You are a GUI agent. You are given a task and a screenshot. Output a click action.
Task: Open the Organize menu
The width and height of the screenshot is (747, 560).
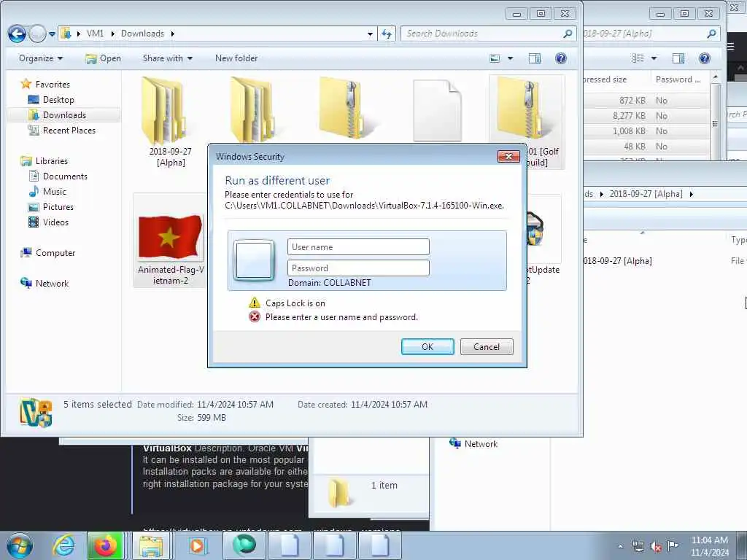tap(41, 58)
